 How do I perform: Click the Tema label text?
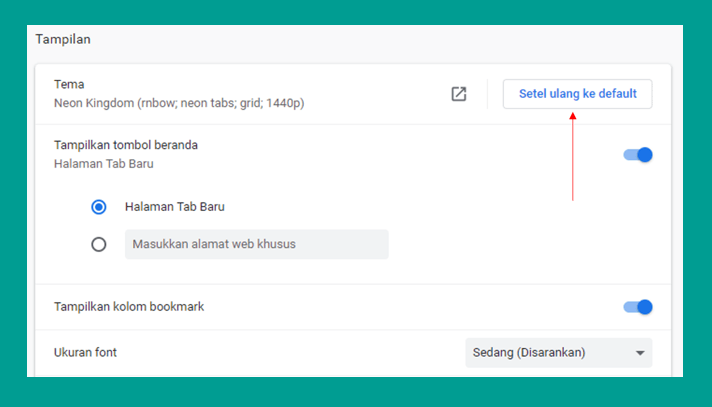69,84
